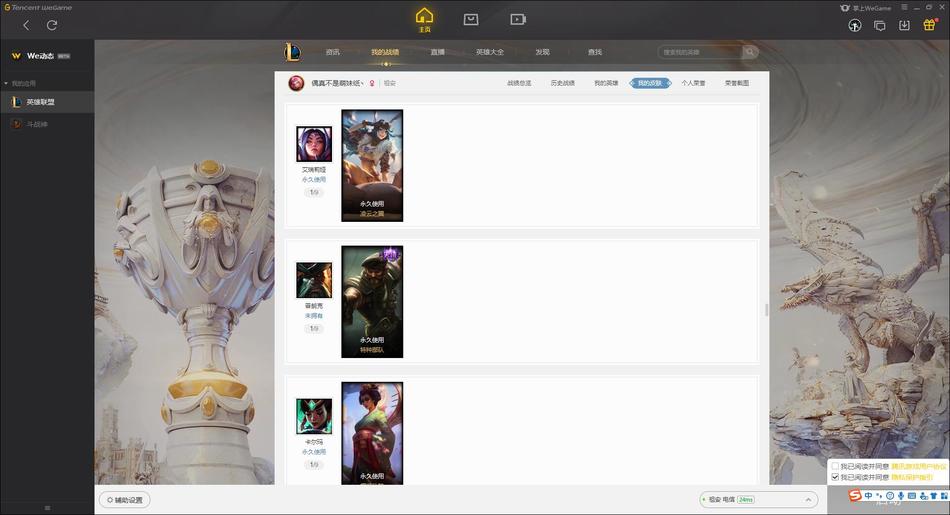Open the hamburger menu in the title bar
This screenshot has width=950, height=515.
(904, 7)
